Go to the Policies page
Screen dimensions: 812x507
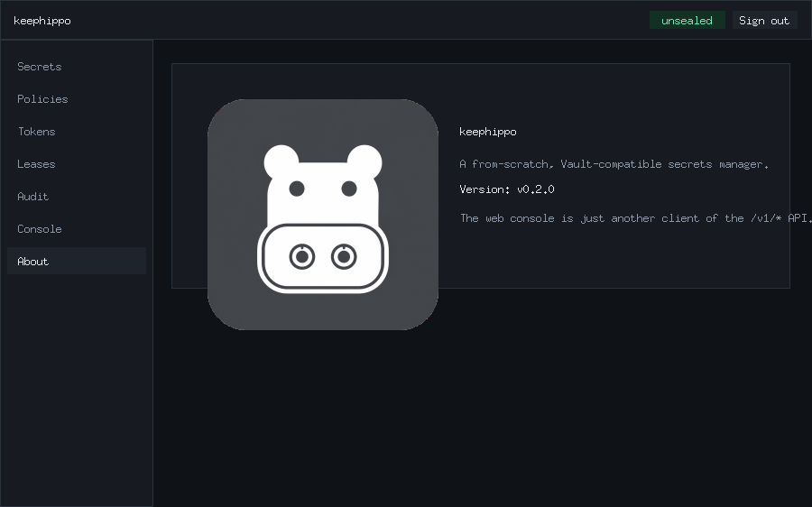(x=77, y=99)
